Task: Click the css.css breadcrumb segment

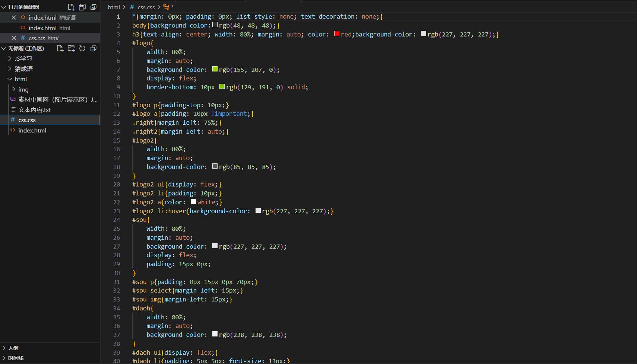Action: (146, 7)
